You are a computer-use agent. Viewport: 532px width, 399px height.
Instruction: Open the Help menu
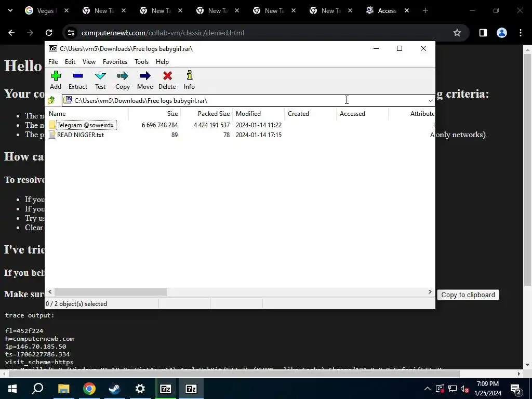tap(162, 62)
